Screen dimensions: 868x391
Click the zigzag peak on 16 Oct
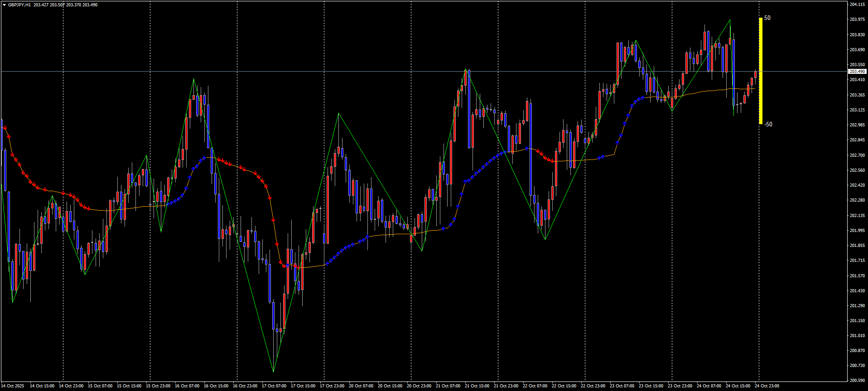pos(194,79)
